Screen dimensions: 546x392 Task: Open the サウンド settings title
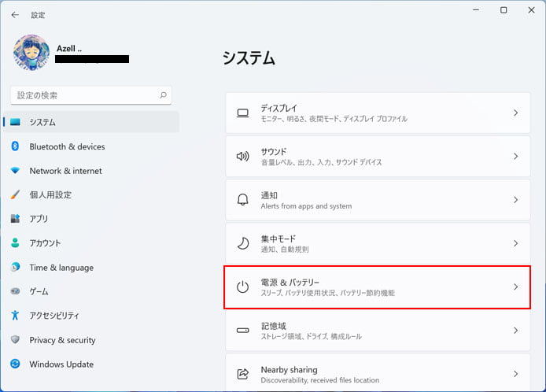(x=274, y=152)
